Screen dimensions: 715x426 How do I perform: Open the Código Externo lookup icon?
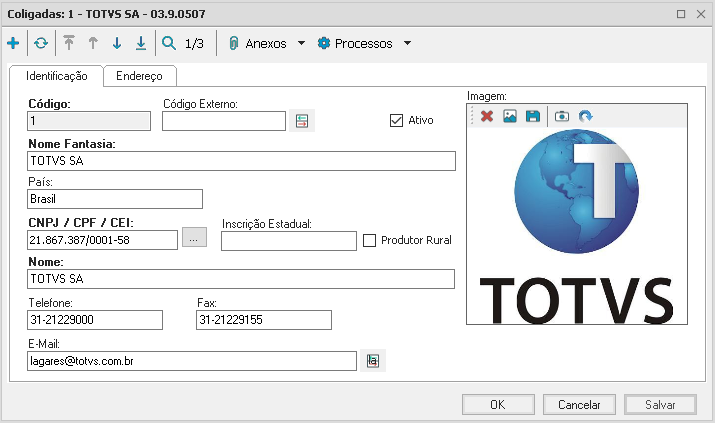(302, 121)
